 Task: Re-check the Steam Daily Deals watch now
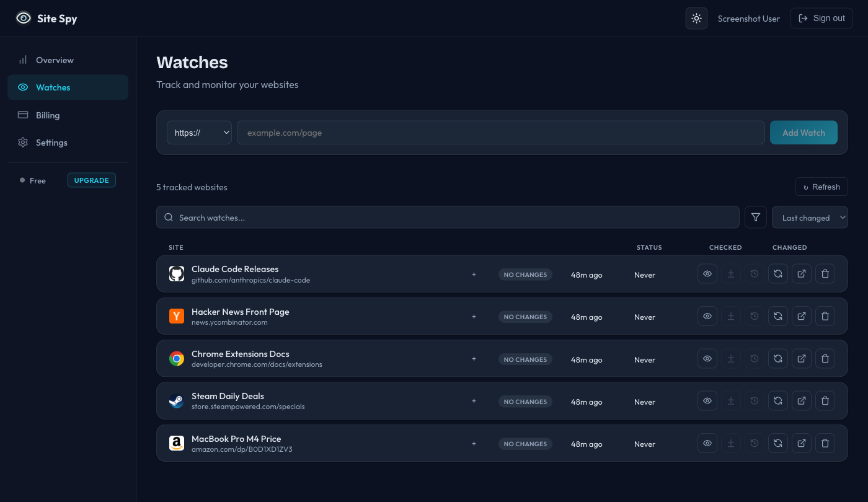coord(777,400)
